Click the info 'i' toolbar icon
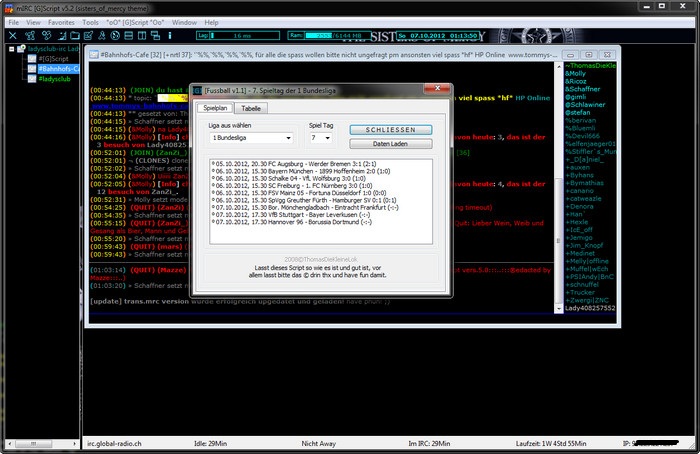 coord(170,35)
